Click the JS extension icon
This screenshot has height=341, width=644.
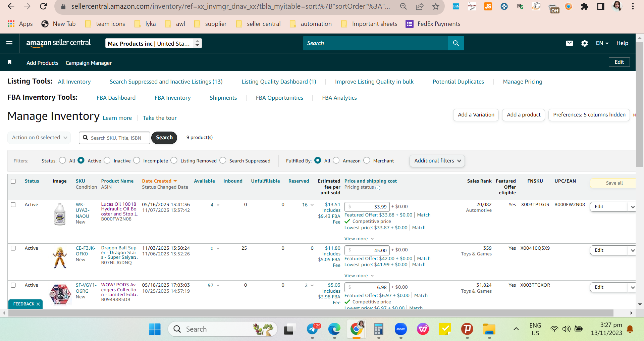coord(488,6)
